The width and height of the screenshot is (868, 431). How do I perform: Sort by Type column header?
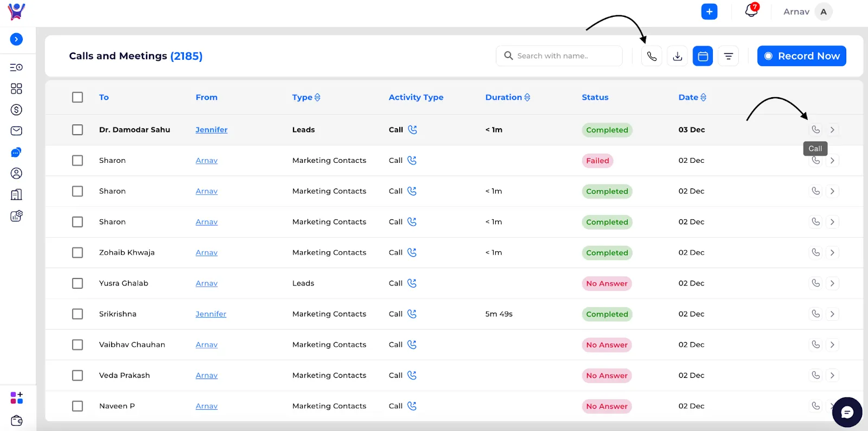pos(306,97)
